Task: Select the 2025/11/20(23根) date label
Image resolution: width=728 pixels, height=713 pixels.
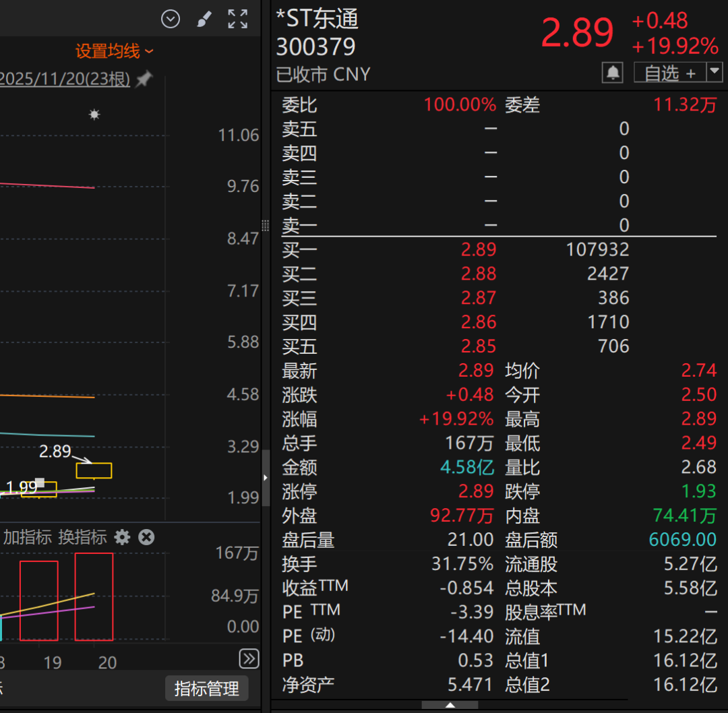Action: [x=65, y=79]
